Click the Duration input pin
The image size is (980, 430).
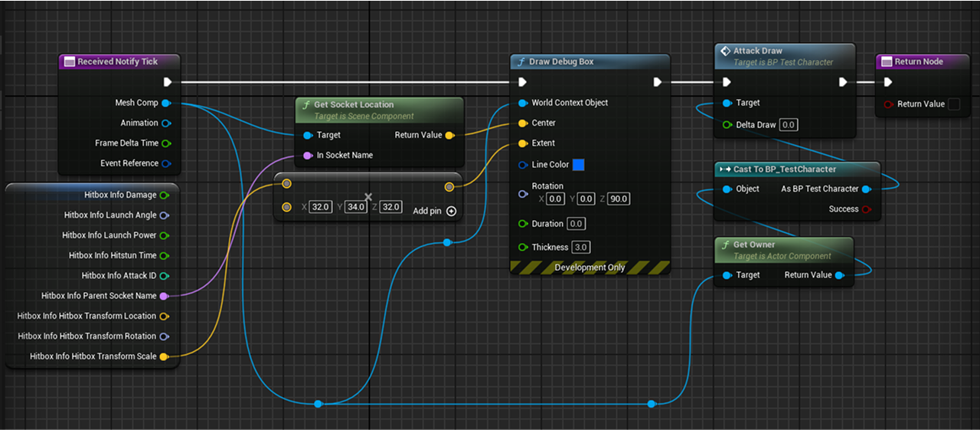pyautogui.click(x=523, y=224)
